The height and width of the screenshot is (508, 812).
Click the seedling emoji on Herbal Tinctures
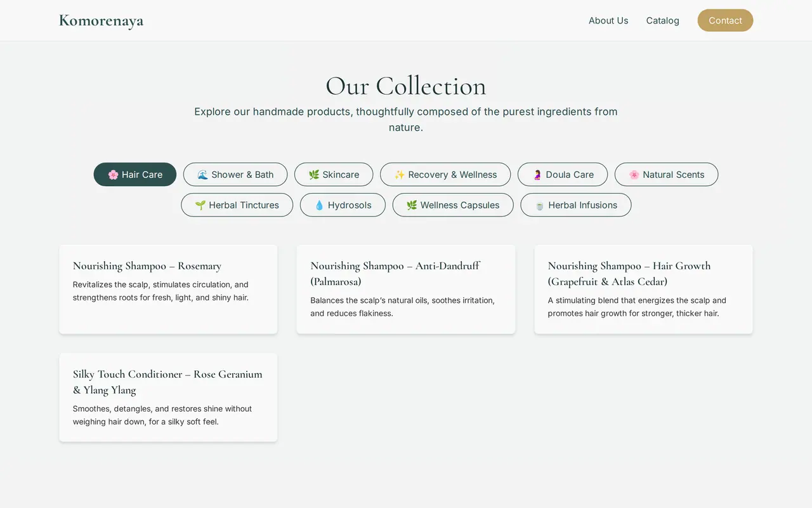200,205
